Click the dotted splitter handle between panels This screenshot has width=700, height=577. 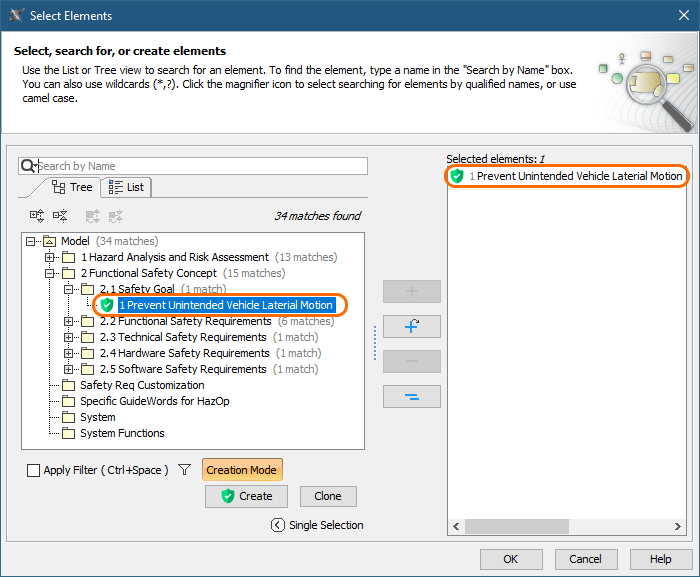pos(375,343)
